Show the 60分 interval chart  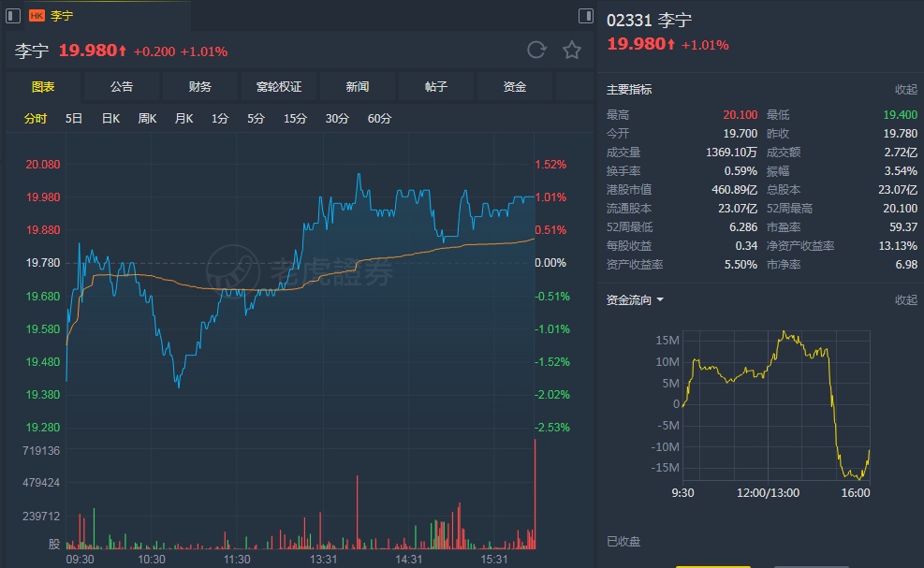click(379, 119)
